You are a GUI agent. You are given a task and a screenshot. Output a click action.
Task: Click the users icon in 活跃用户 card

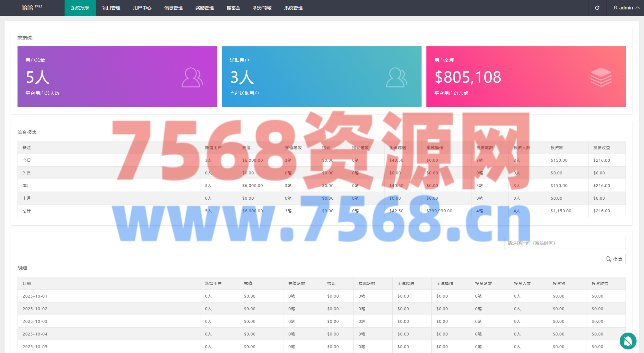396,77
